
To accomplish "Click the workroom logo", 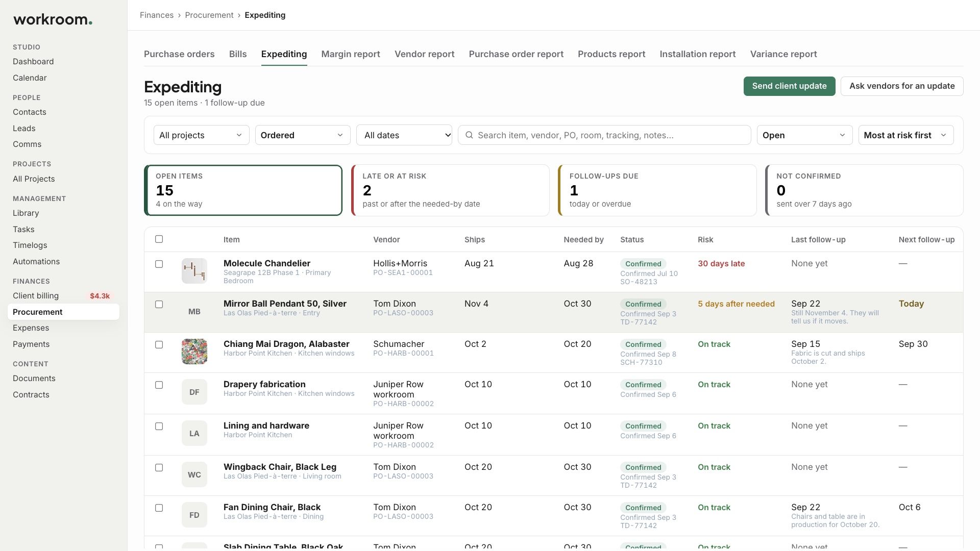I will (x=53, y=19).
